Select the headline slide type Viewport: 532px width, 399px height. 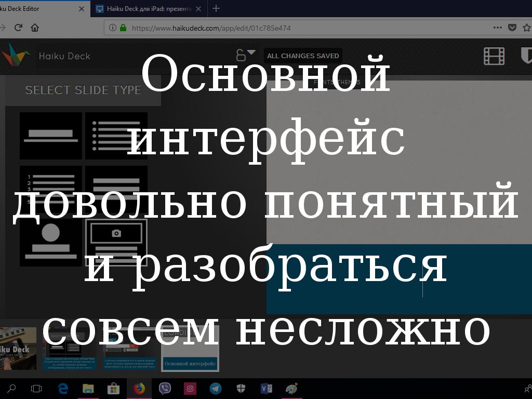[50, 136]
